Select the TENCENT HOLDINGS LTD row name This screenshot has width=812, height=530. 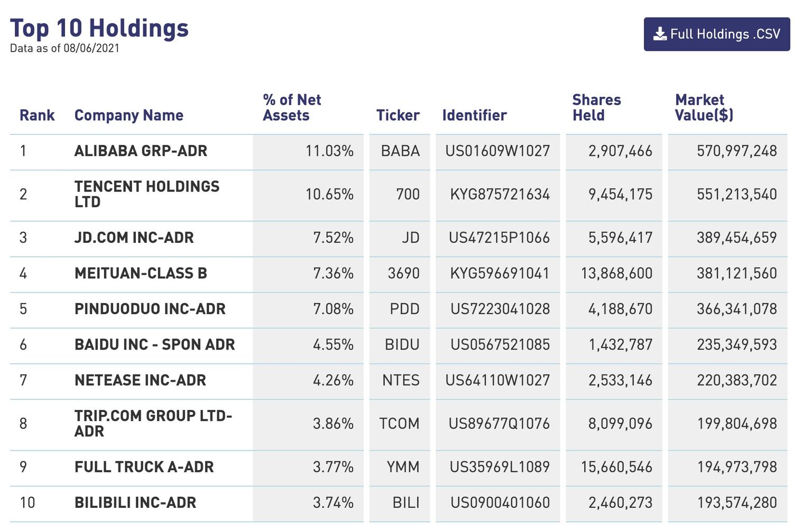coord(146,194)
